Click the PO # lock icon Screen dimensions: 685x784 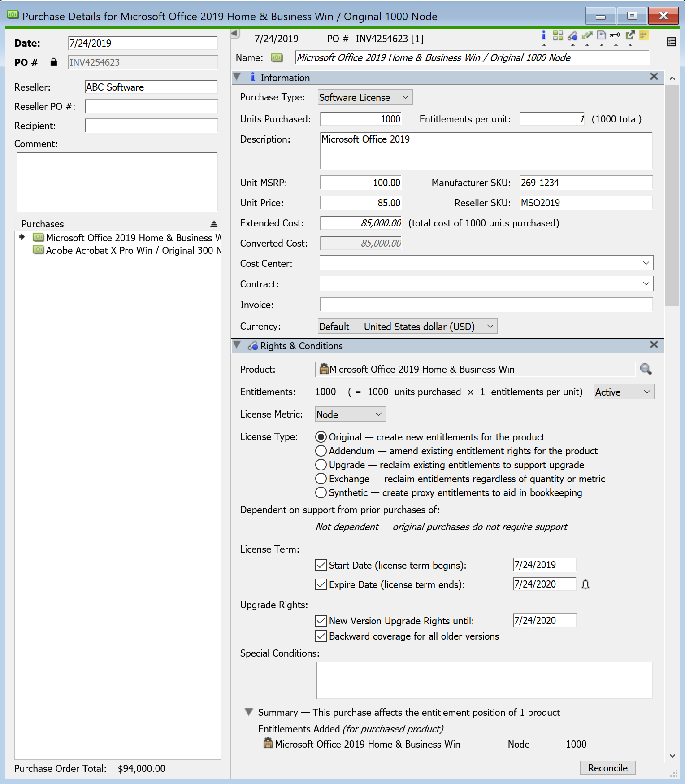pyautogui.click(x=54, y=62)
